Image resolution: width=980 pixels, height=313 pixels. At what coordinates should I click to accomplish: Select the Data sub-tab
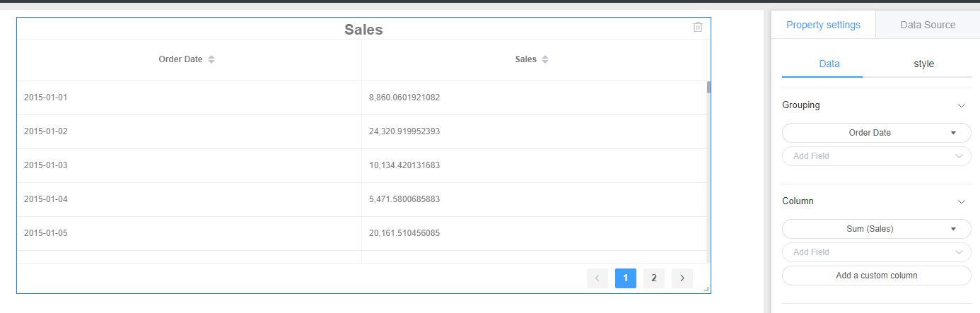829,64
